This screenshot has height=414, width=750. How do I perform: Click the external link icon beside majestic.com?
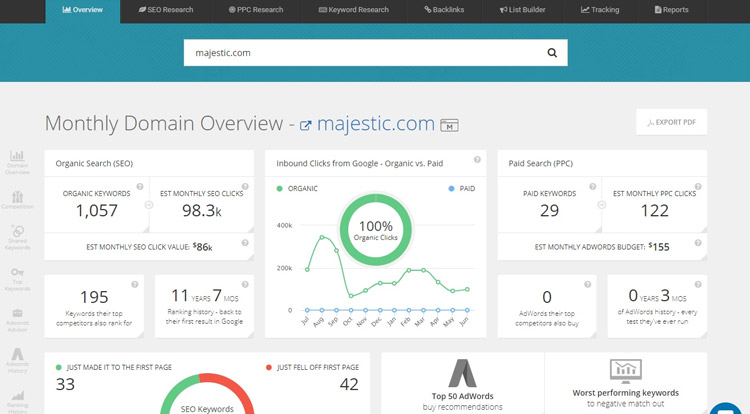(305, 126)
